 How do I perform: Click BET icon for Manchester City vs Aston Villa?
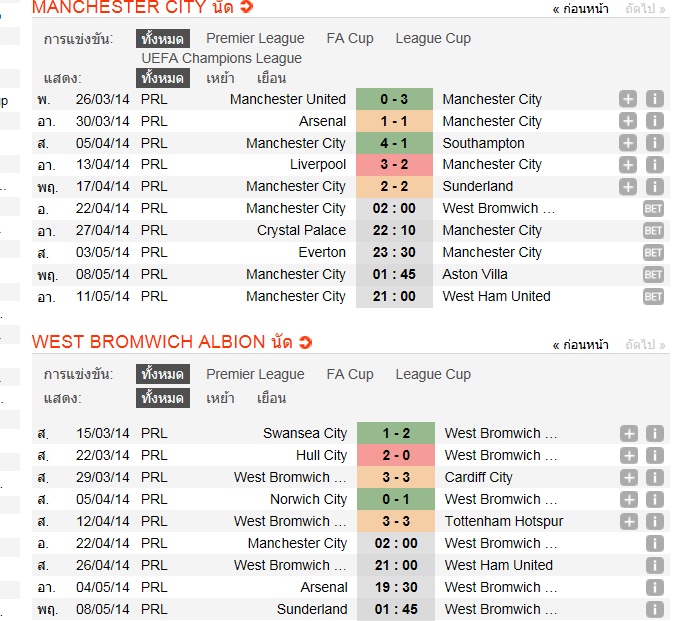[x=653, y=275]
